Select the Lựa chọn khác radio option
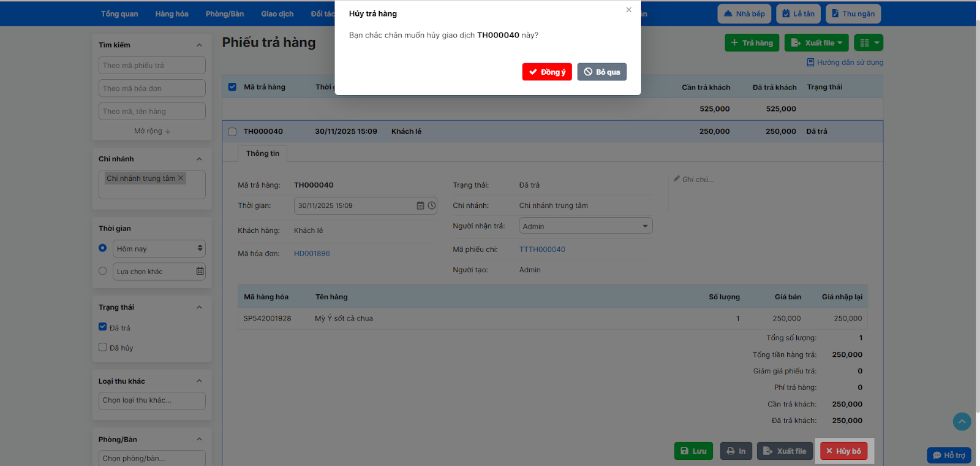The height and width of the screenshot is (466, 980). click(103, 271)
